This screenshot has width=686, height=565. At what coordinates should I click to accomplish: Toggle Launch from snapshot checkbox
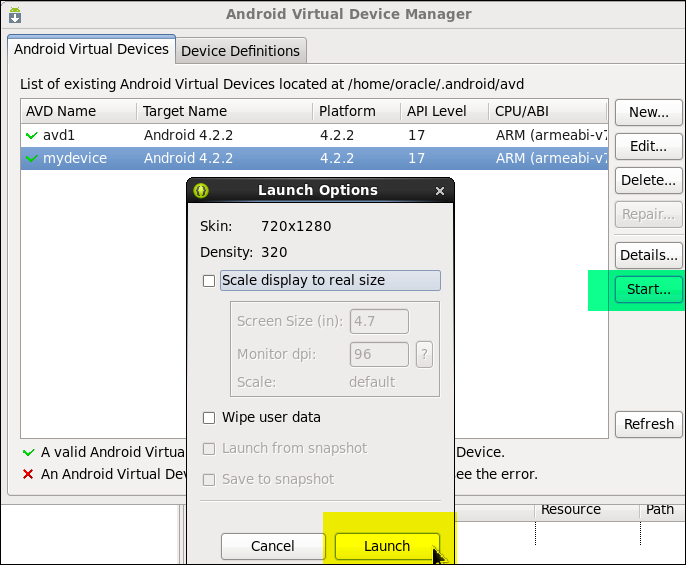click(x=209, y=449)
